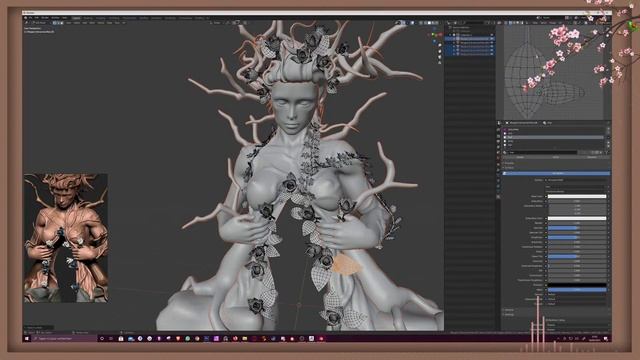The width and height of the screenshot is (640, 360).
Task: Click the viewport zoom navigation icon
Action: [440, 45]
